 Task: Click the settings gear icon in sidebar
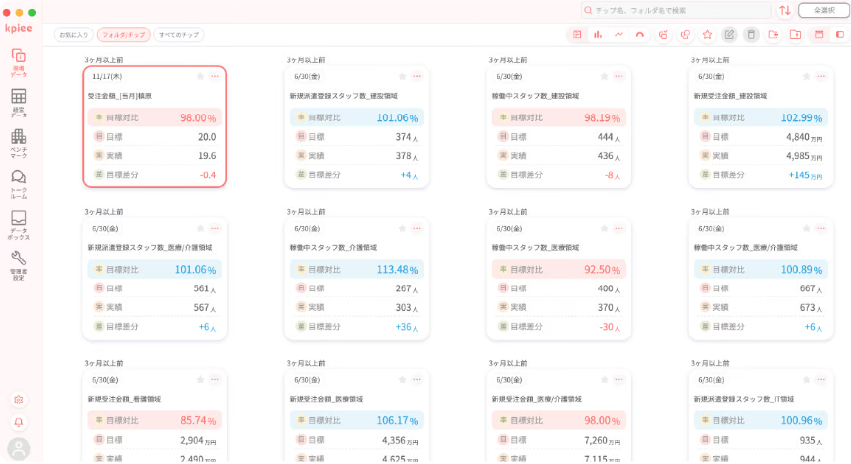tap(18, 400)
